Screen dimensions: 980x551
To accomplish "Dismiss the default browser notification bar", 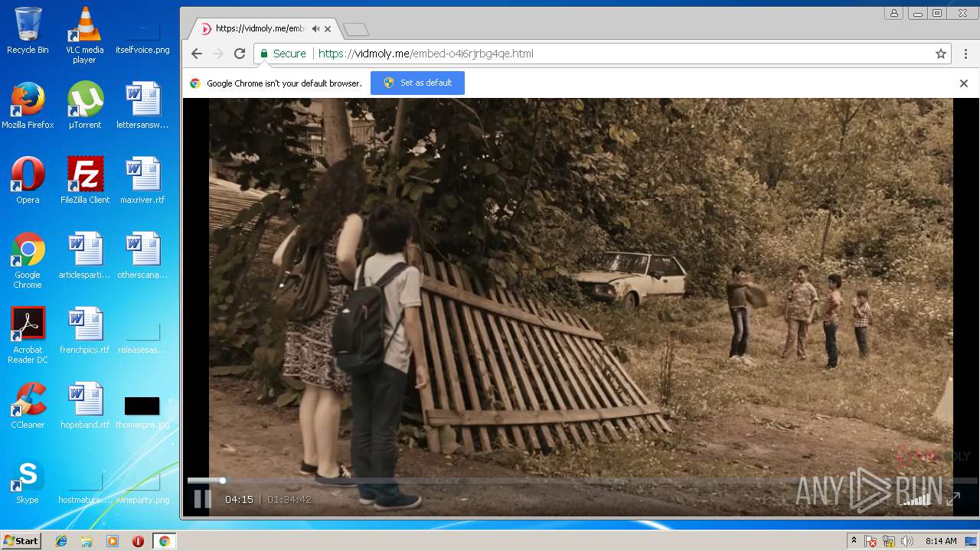I will [964, 83].
